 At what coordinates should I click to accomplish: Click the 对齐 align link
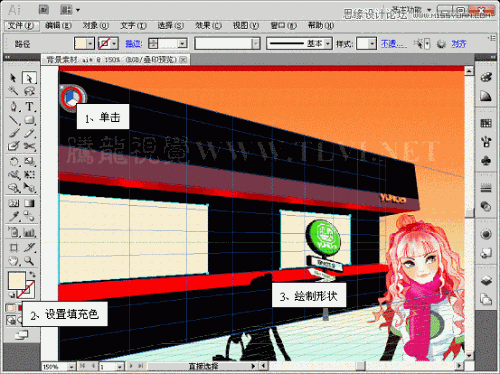point(459,44)
